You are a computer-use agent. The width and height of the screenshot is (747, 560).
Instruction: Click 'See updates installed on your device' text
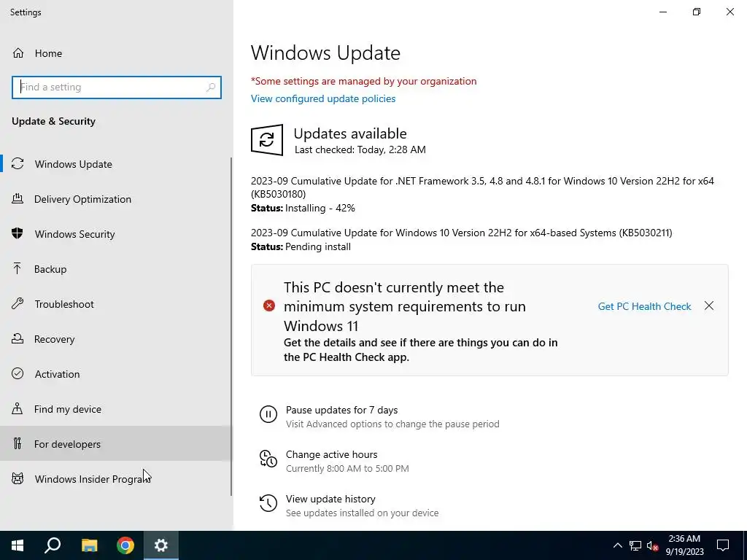tap(362, 513)
